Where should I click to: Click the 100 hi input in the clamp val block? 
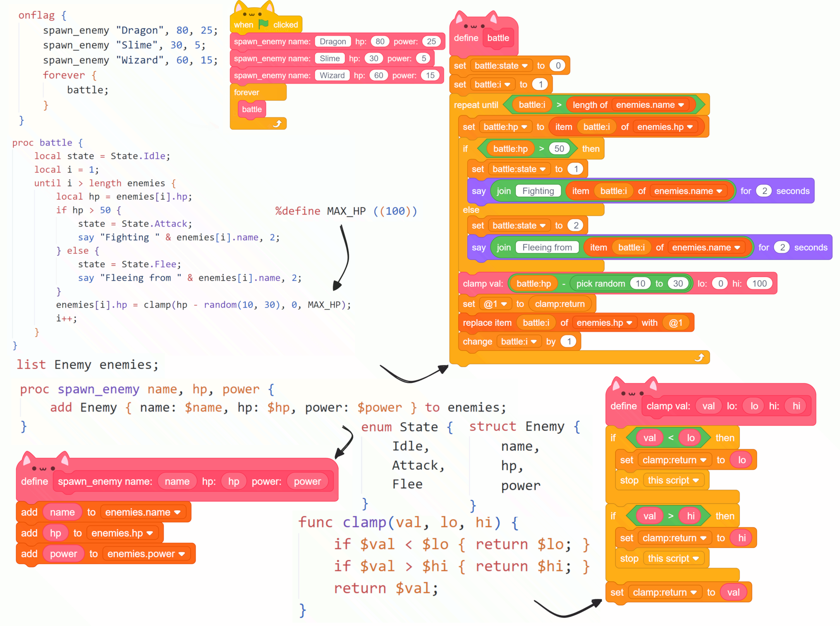(x=759, y=283)
